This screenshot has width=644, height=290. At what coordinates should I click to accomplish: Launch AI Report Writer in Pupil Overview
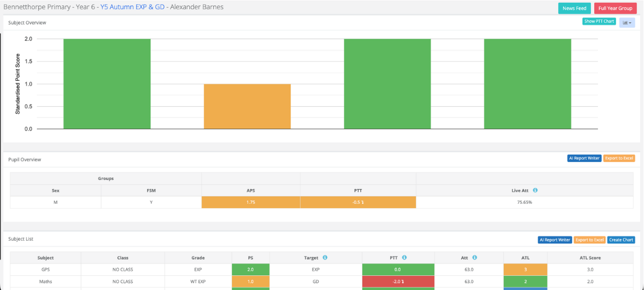tap(584, 158)
